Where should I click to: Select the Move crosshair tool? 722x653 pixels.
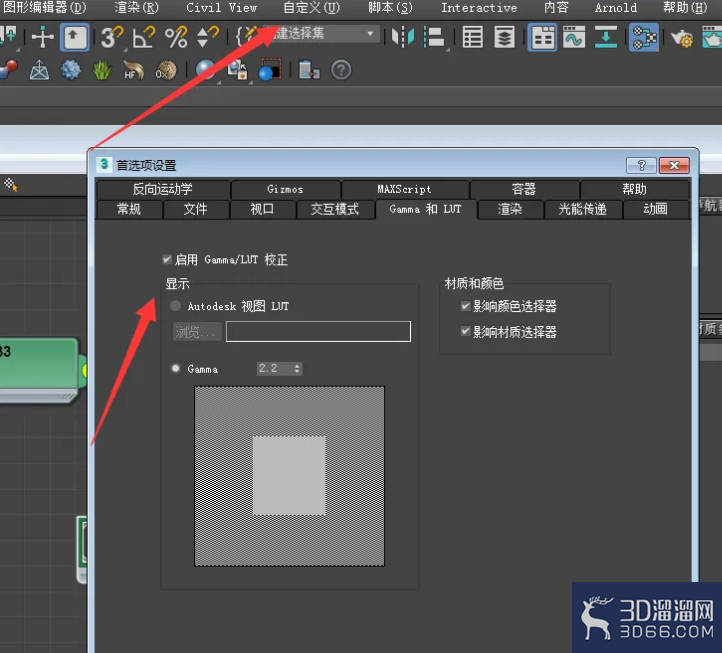[x=42, y=37]
